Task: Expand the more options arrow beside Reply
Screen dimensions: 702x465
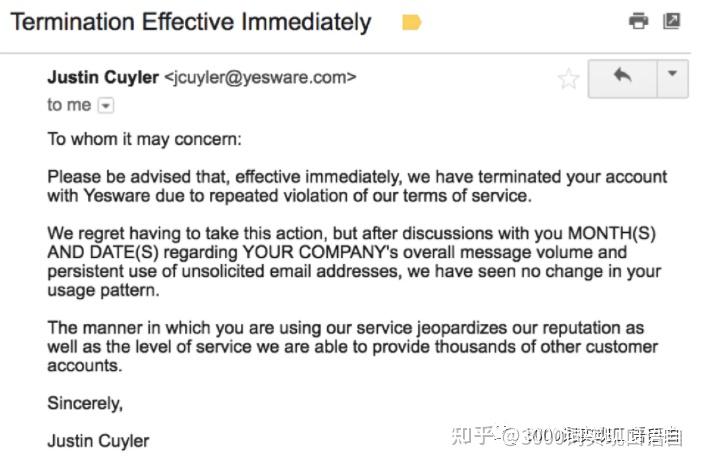Action: tap(672, 79)
